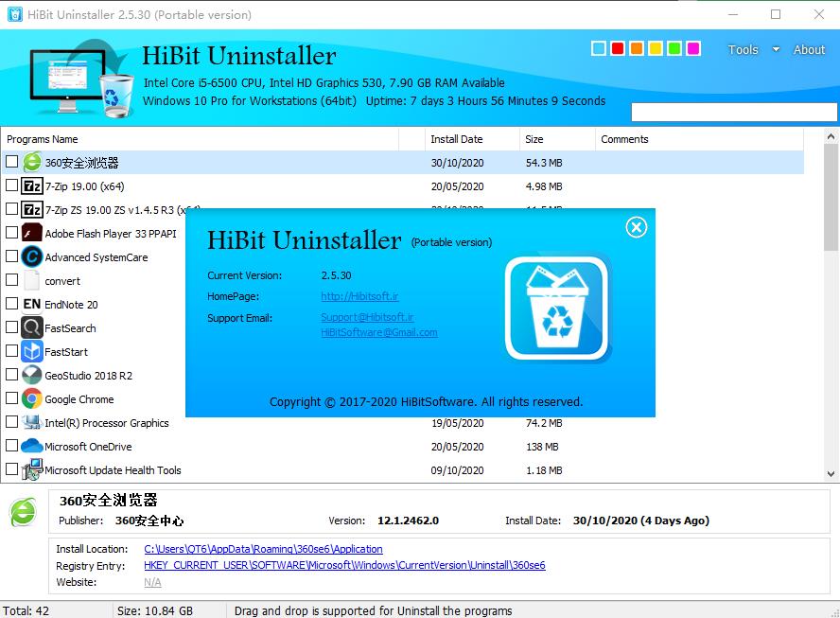Click the Google Chrome icon
This screenshot has width=840, height=618.
point(31,398)
